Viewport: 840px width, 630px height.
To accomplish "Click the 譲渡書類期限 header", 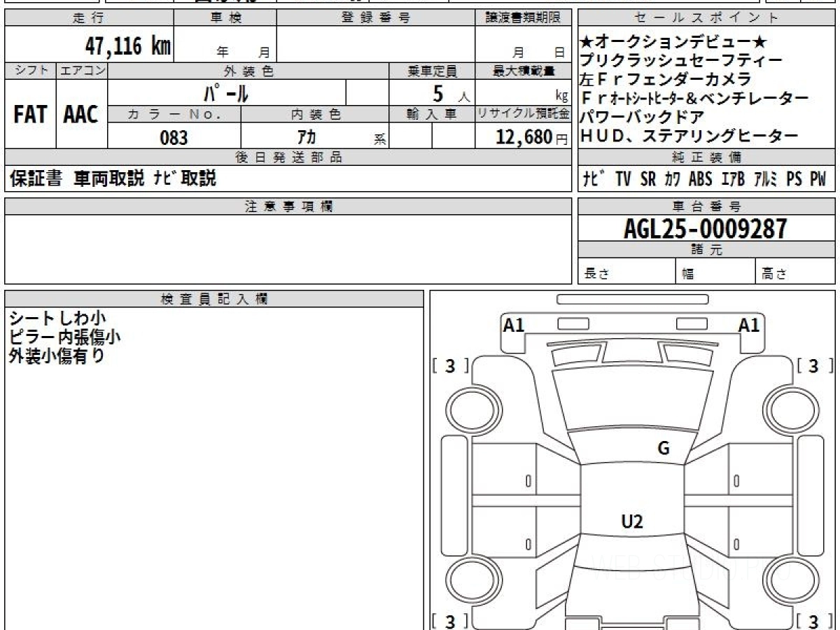I will (x=523, y=18).
